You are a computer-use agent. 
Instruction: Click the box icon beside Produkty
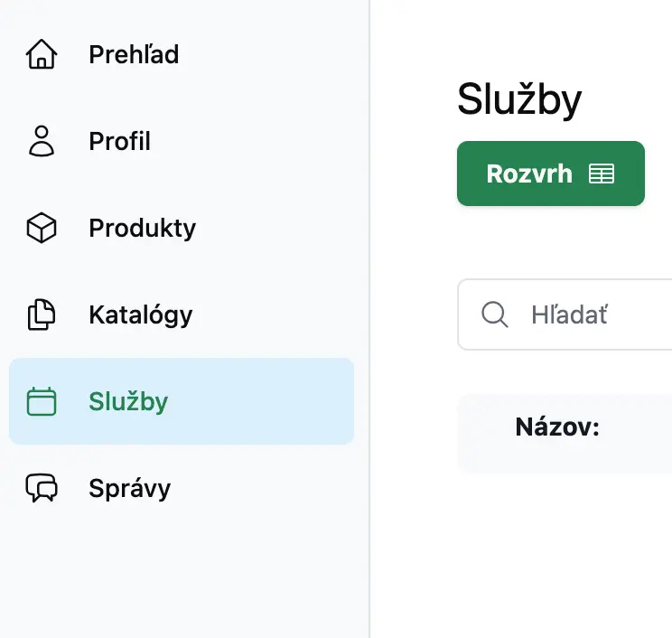coord(42,228)
